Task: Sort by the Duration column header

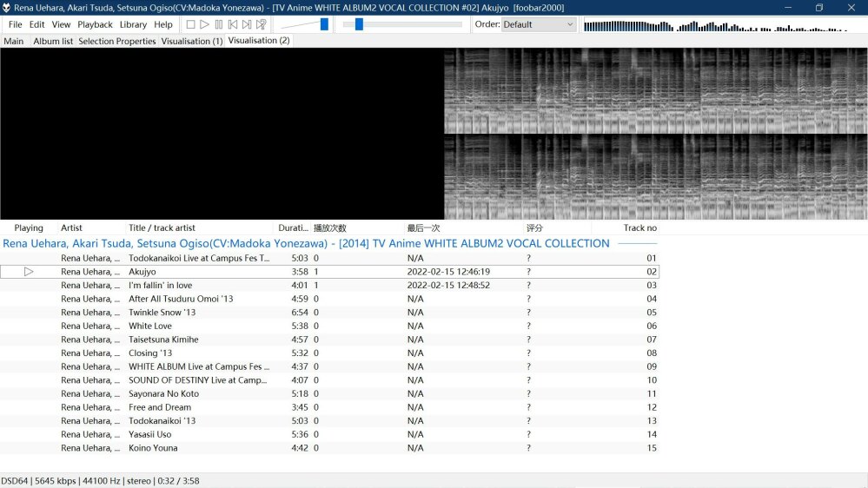Action: [293, 228]
